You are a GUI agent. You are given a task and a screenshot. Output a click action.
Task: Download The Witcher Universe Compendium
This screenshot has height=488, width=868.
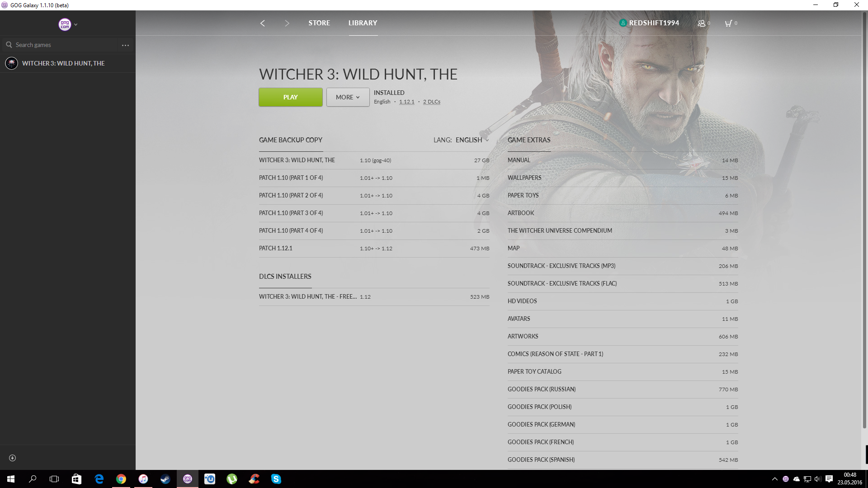point(623,231)
